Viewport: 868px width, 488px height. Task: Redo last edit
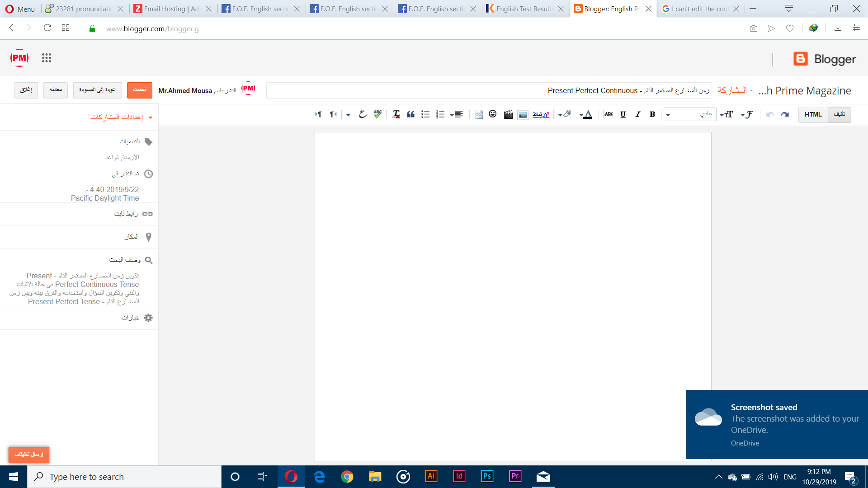785,114
